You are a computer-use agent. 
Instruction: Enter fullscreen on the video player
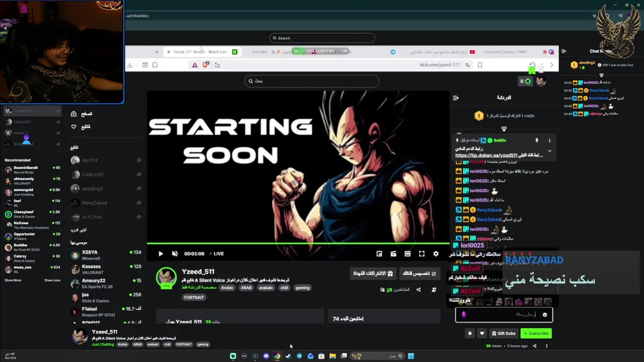coord(422,254)
